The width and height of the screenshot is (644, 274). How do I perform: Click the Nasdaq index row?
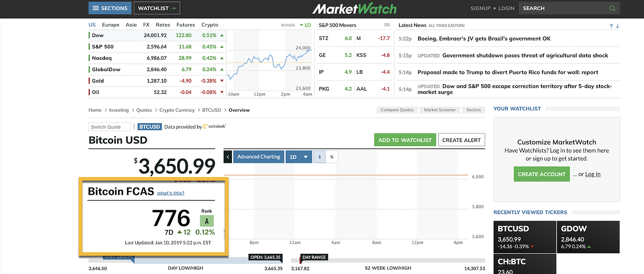tap(157, 58)
